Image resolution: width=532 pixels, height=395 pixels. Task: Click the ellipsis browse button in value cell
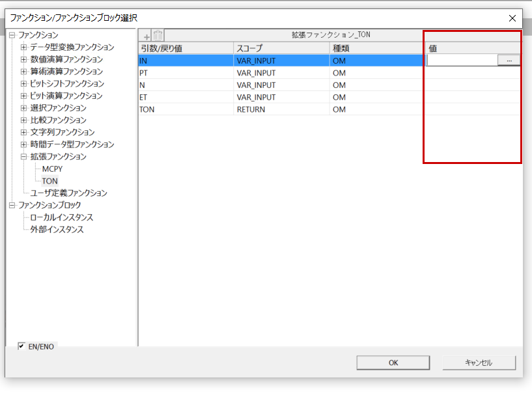pos(509,60)
